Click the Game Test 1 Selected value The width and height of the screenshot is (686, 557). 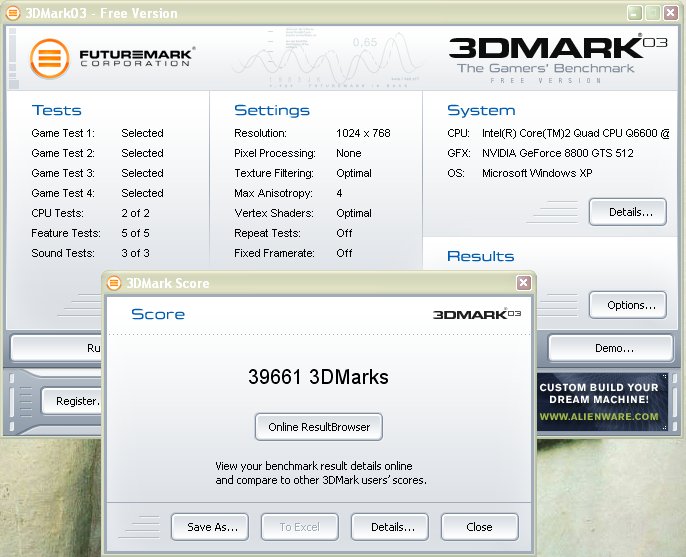coord(142,133)
